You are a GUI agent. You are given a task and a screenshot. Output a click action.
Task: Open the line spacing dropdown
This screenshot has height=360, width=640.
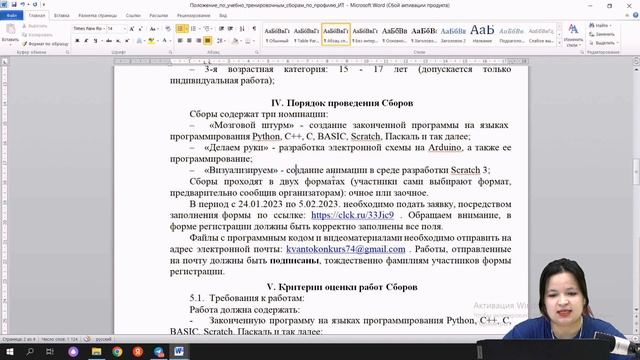coord(225,41)
